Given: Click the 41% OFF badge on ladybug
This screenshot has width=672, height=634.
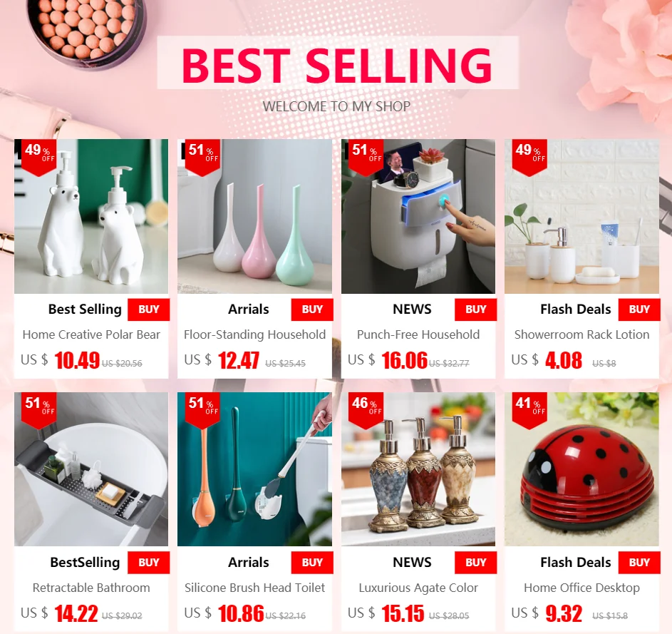Looking at the screenshot, I should point(530,410).
